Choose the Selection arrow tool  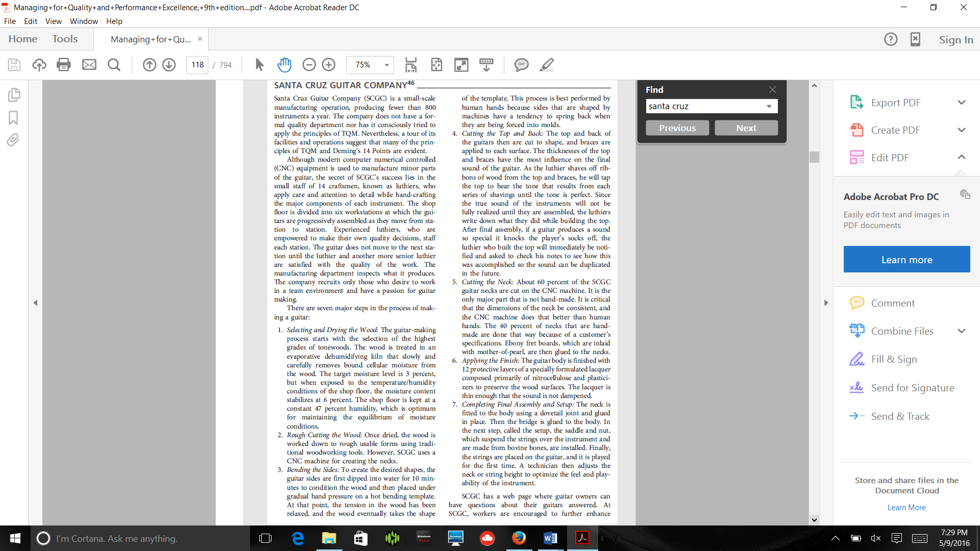pos(259,65)
